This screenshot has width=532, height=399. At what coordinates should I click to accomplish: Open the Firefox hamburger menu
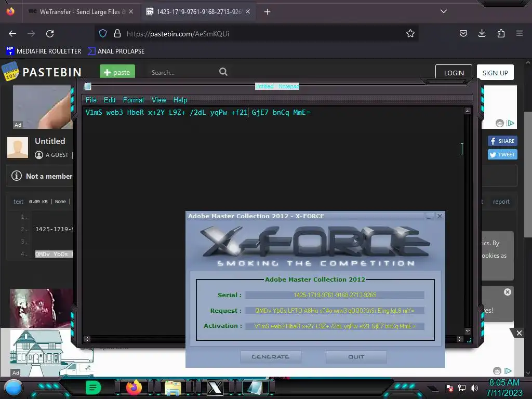tap(520, 33)
